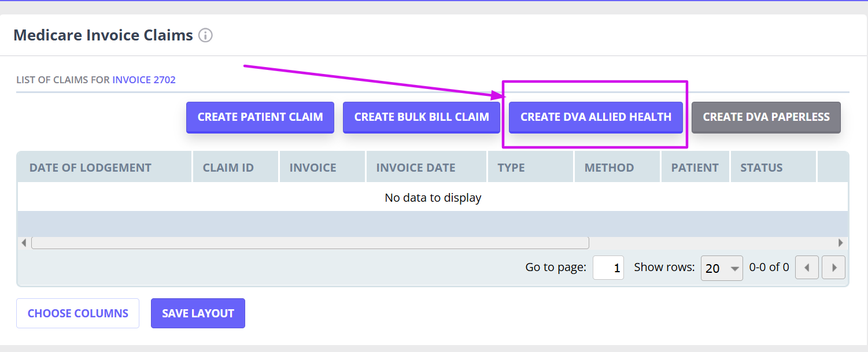The width and height of the screenshot is (868, 352).
Task: Sort by the Date of Lodgement column
Action: (x=90, y=166)
